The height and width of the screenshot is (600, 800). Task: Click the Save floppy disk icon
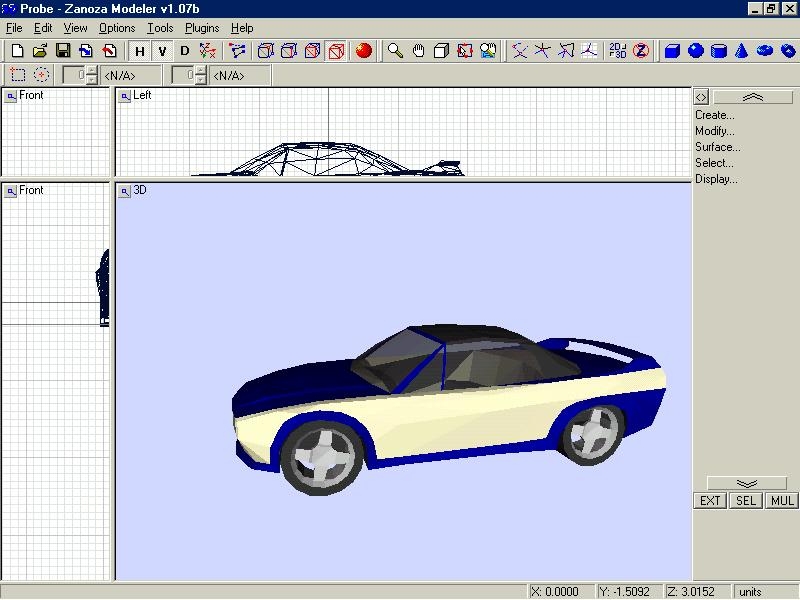[62, 50]
